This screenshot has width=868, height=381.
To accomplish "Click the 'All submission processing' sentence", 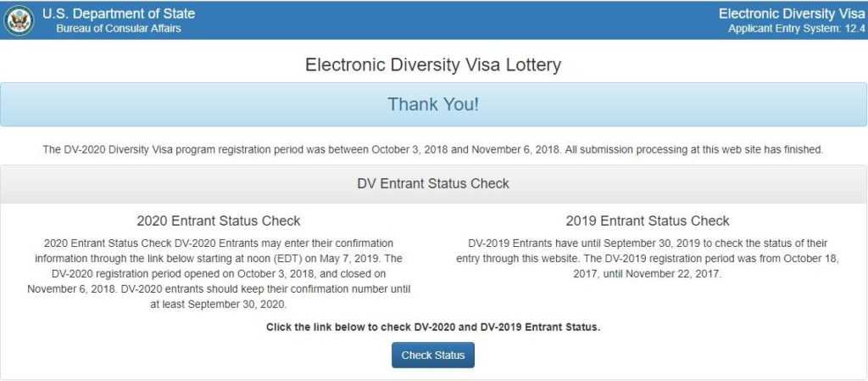I will [x=694, y=149].
